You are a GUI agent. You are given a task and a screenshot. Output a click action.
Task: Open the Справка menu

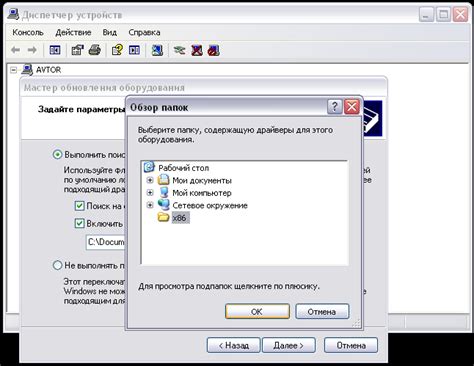point(144,32)
